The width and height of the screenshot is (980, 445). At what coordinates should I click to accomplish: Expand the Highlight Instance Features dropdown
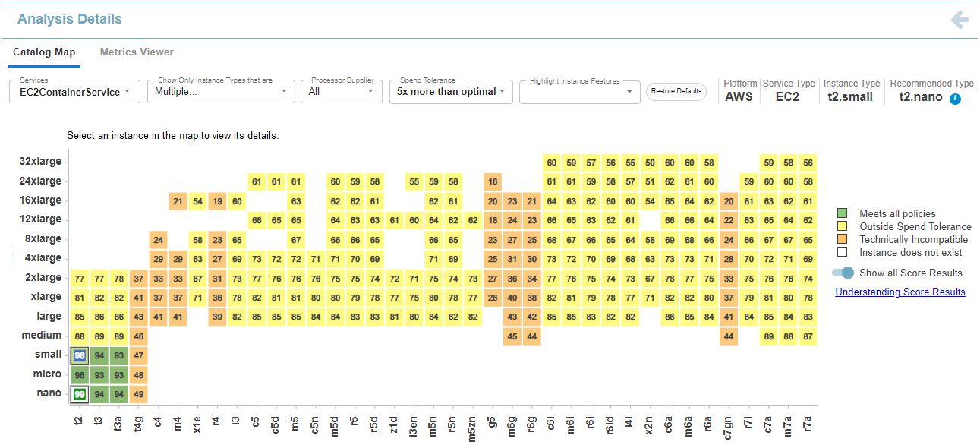pyautogui.click(x=579, y=91)
